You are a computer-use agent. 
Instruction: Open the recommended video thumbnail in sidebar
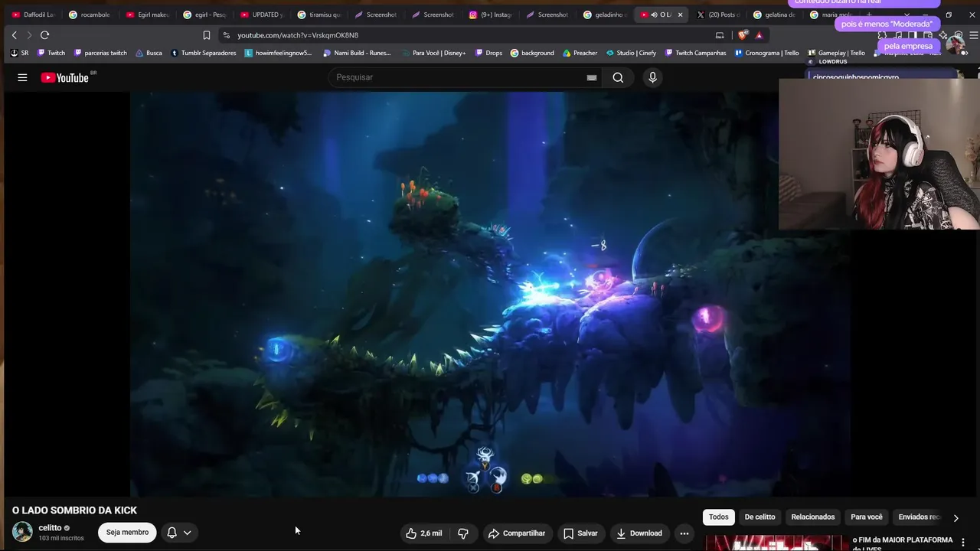point(773,543)
